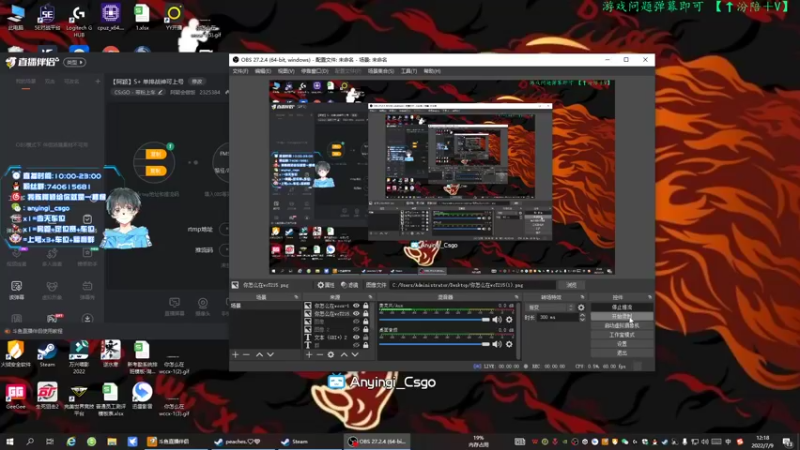The image size is (800, 450).
Task: Pop out the 混音器 dock via header icon
Action: 516,297
